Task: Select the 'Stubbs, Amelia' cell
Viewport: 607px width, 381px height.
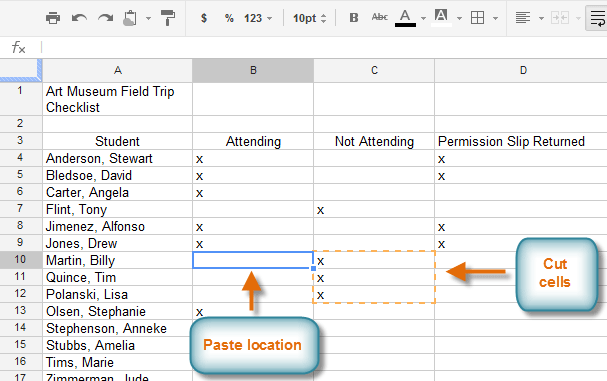Action: coord(117,345)
